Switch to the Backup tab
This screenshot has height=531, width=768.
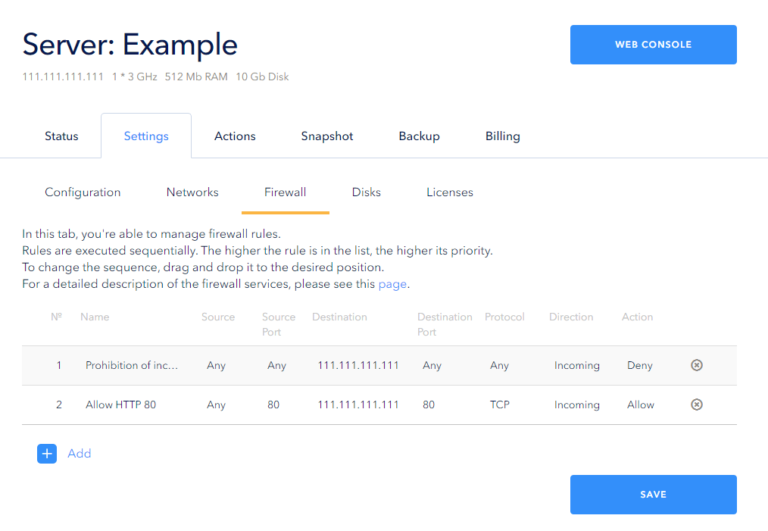point(419,136)
